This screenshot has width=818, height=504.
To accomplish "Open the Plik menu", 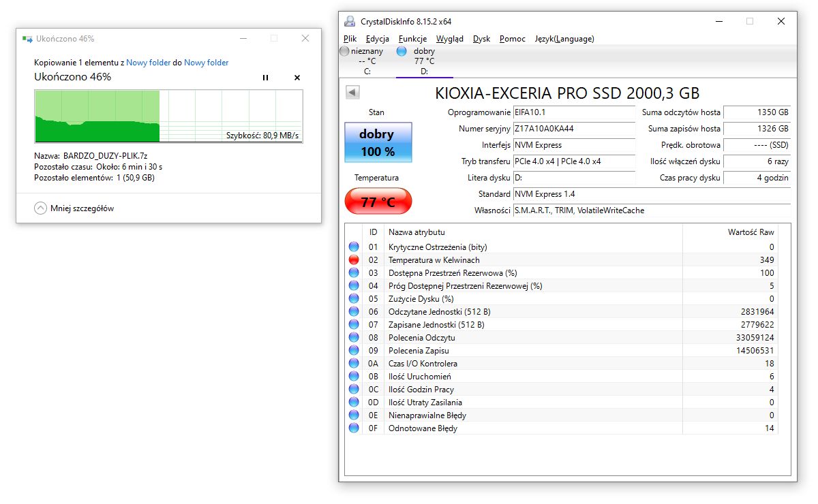I will point(350,39).
